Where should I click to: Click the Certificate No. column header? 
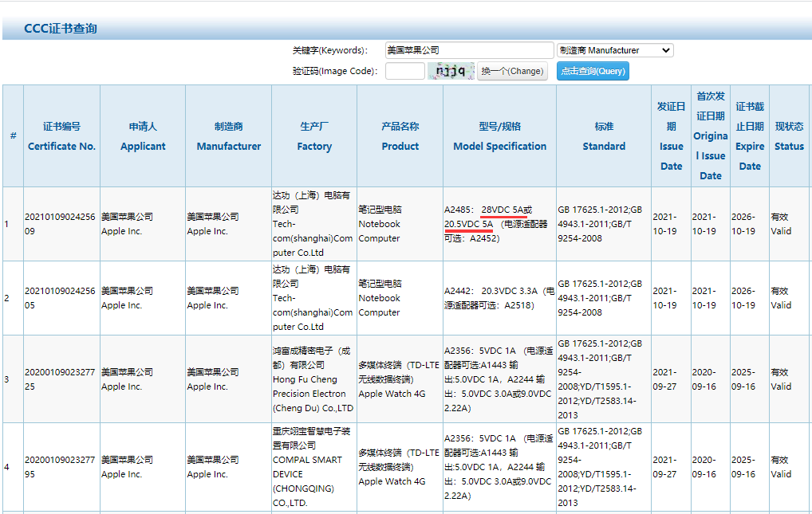[x=61, y=136]
